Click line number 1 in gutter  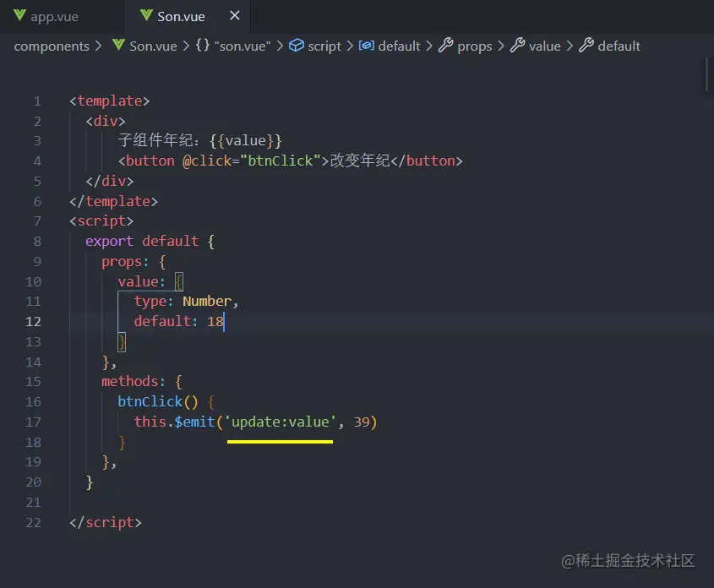(37, 101)
